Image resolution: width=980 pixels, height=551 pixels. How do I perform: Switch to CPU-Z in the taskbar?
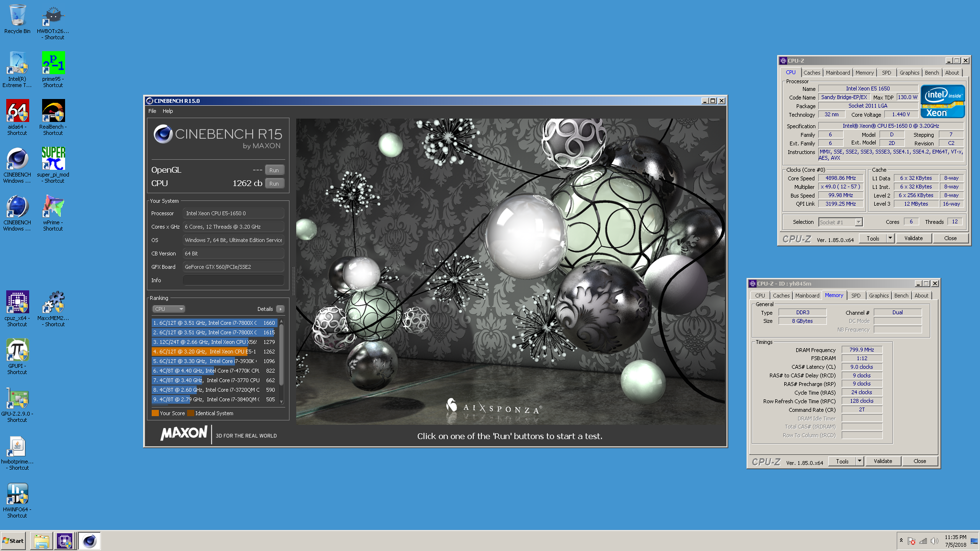(65, 541)
